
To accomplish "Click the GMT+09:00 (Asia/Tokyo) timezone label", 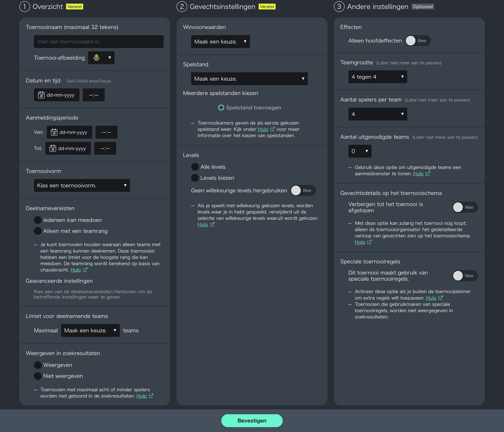I will [x=89, y=81].
